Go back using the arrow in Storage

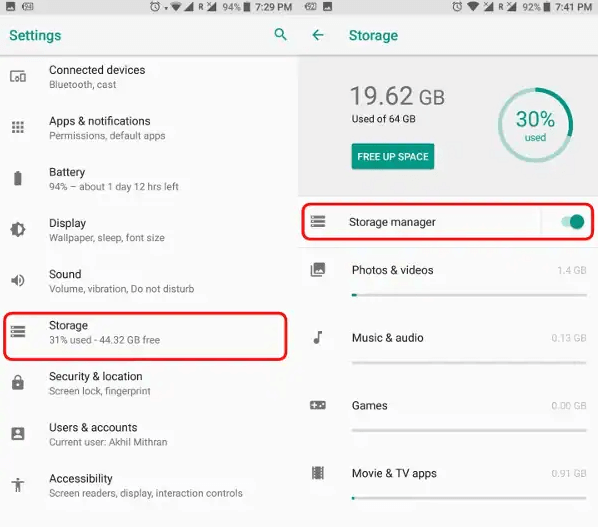pyautogui.click(x=318, y=35)
